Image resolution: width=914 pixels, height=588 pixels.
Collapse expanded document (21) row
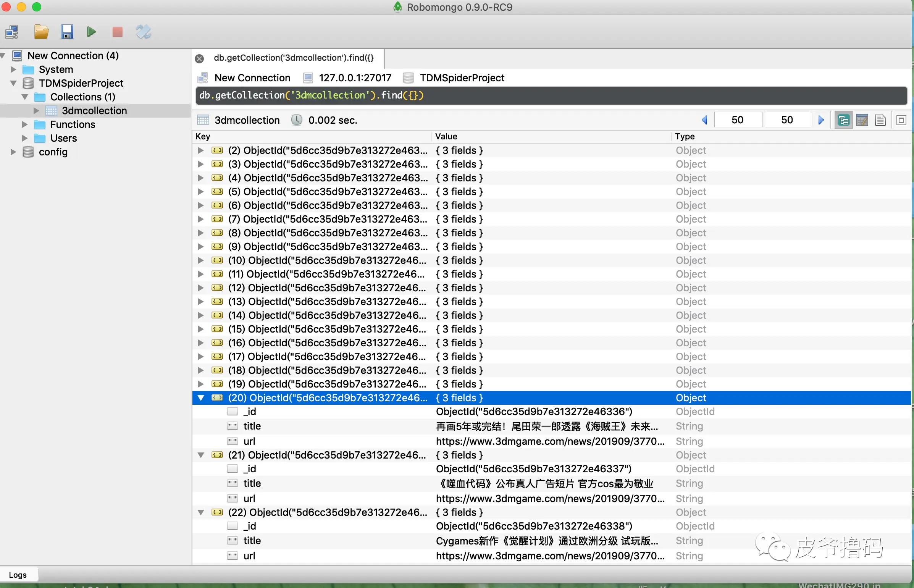click(x=200, y=455)
